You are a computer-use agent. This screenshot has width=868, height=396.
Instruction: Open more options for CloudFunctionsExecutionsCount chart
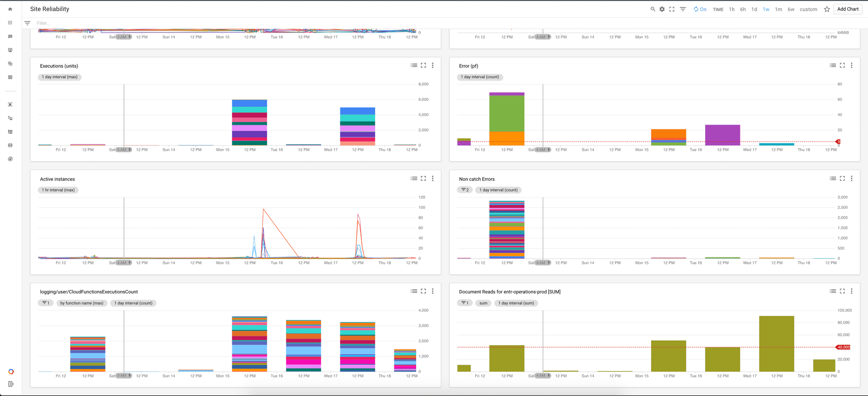[x=433, y=291]
